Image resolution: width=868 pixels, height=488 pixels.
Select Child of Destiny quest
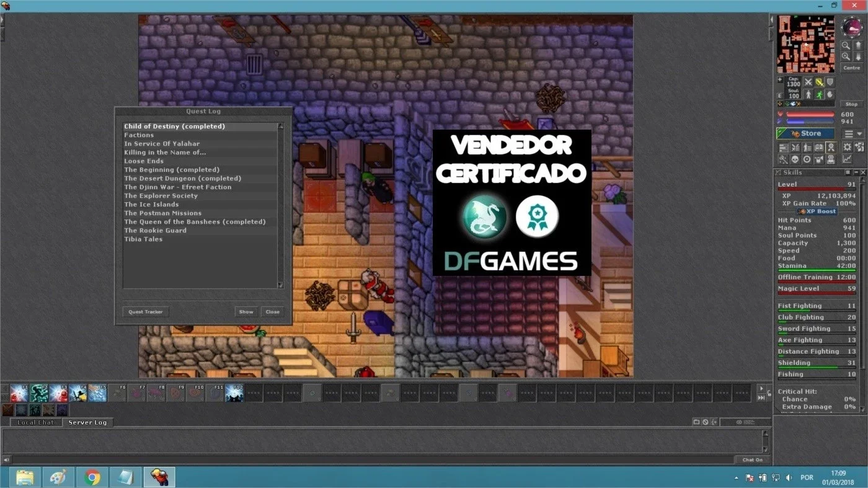click(x=200, y=126)
